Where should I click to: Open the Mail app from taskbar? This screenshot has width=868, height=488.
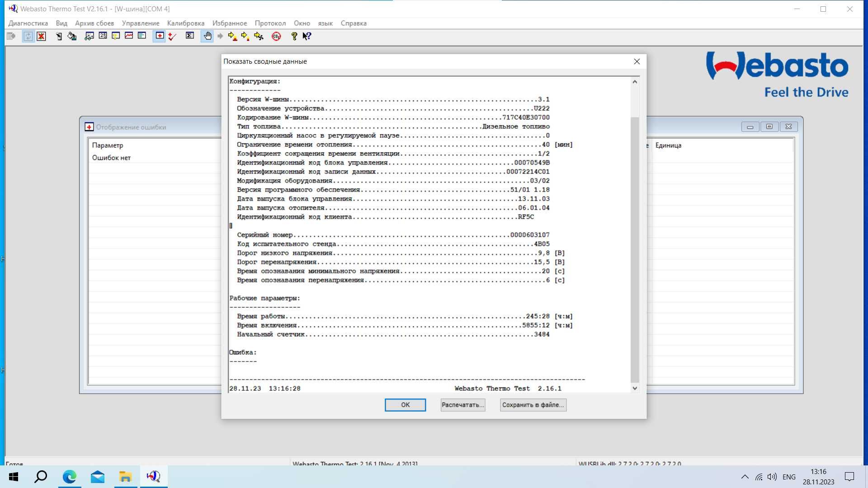click(x=98, y=477)
